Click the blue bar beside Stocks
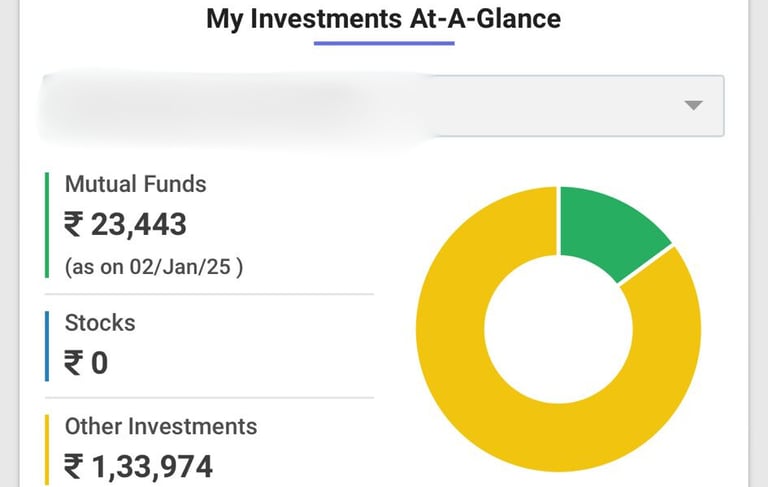The width and height of the screenshot is (768, 487). (x=47, y=345)
